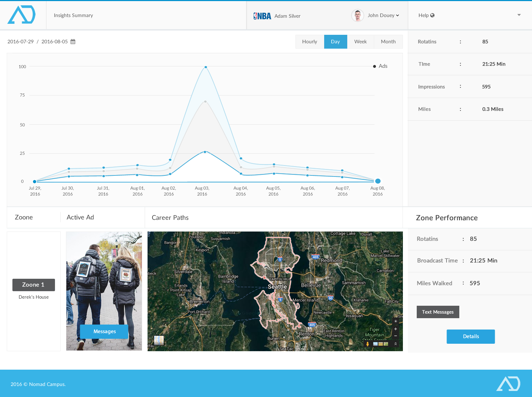Screen dimensions: 532x397
Task: Zoom out on the map
Action: (x=395, y=336)
